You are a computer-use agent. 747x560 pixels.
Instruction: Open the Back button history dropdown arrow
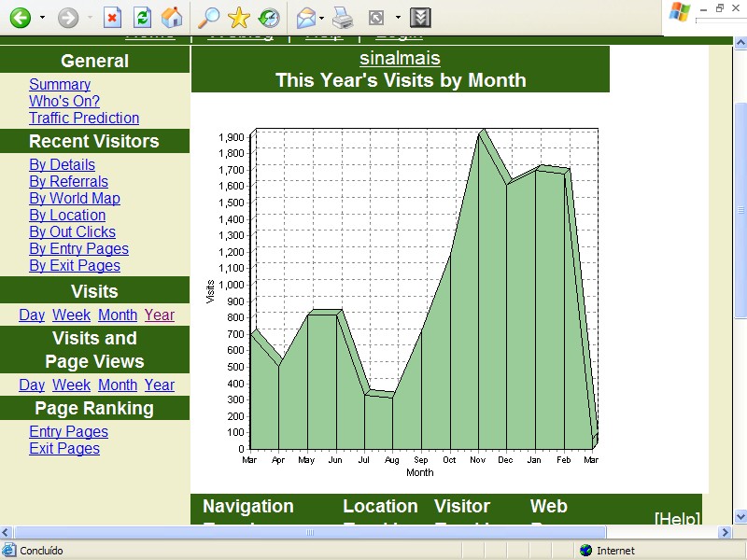coord(42,18)
